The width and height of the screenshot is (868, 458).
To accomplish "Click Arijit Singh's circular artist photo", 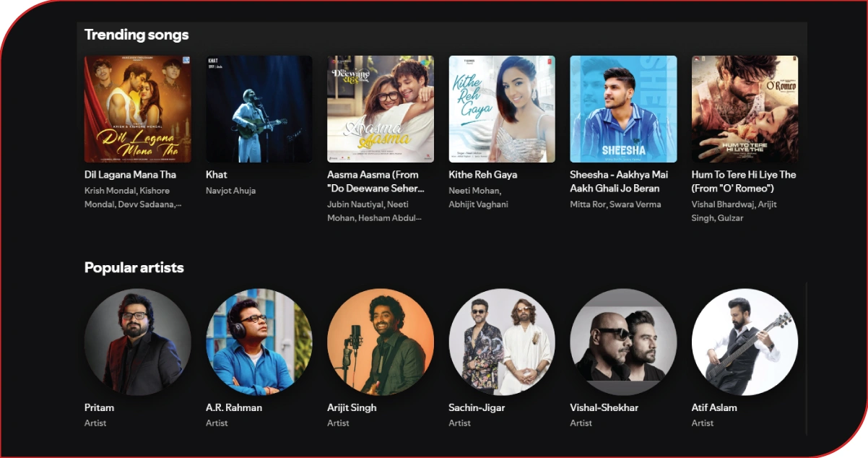I will [x=381, y=342].
